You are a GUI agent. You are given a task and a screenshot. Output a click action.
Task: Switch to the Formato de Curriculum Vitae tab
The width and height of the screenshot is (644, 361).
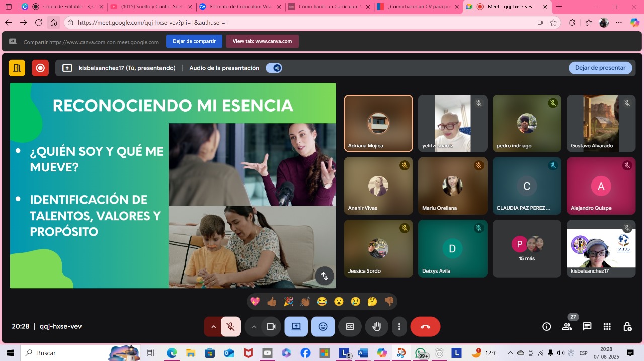coord(236,7)
